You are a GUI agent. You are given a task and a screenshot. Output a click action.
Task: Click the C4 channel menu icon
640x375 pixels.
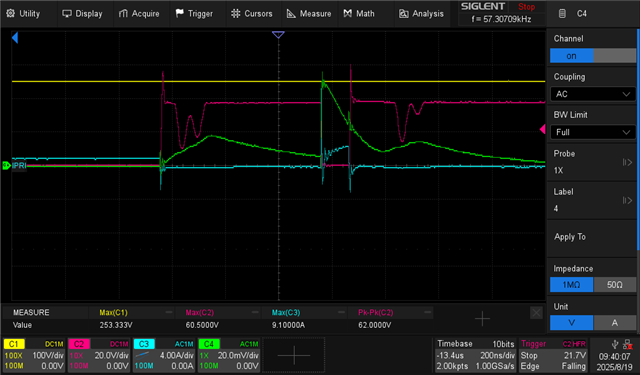tap(562, 13)
